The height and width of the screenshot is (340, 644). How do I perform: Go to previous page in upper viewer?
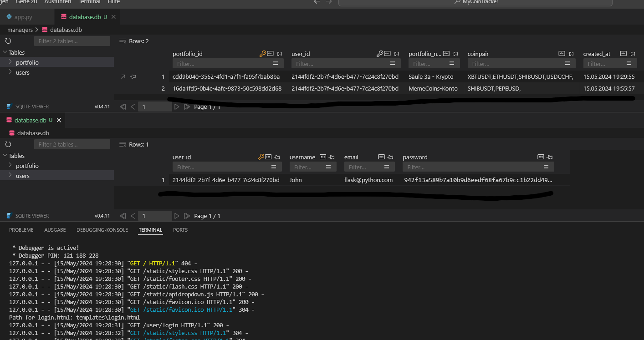click(133, 107)
